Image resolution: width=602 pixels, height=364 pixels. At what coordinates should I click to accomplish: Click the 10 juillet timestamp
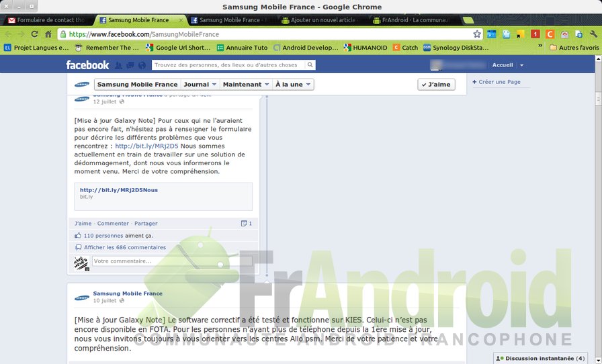pyautogui.click(x=105, y=301)
